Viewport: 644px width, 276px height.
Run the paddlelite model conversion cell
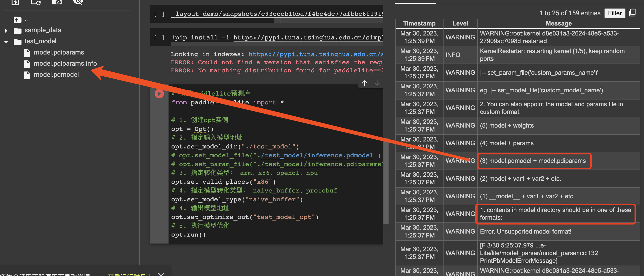click(x=159, y=94)
